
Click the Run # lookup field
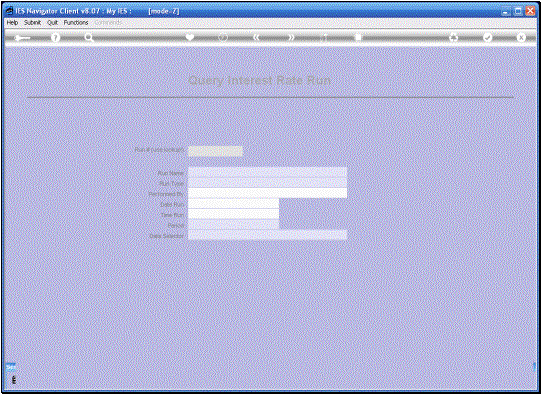[215, 151]
